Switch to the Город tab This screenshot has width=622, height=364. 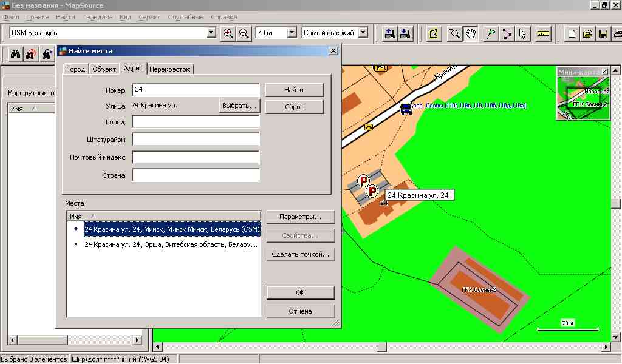pyautogui.click(x=76, y=69)
